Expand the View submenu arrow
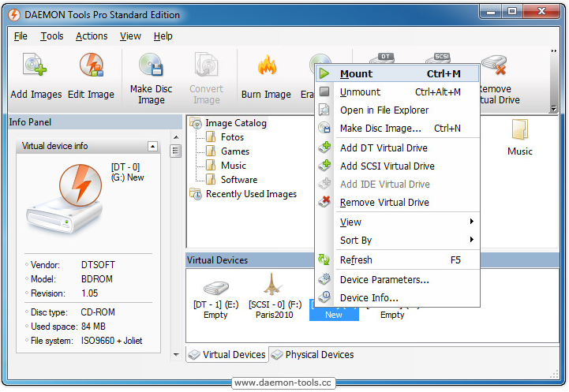Screen dimensions: 569x392 tap(471, 221)
